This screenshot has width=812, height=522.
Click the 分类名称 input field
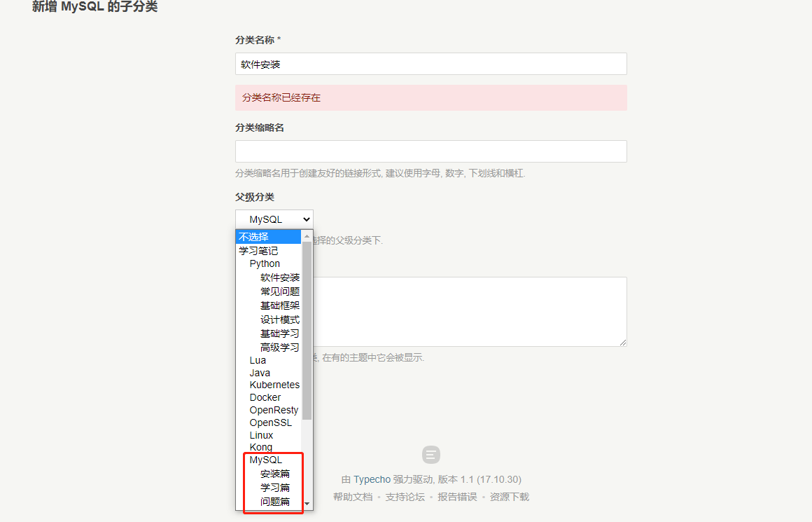(431, 64)
